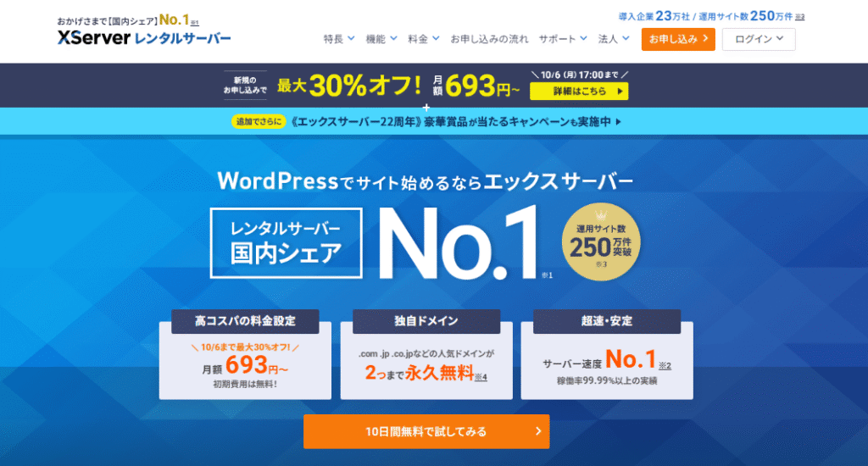Image resolution: width=868 pixels, height=466 pixels.
Task: Open the 法人 dropdown menu
Action: click(x=614, y=39)
